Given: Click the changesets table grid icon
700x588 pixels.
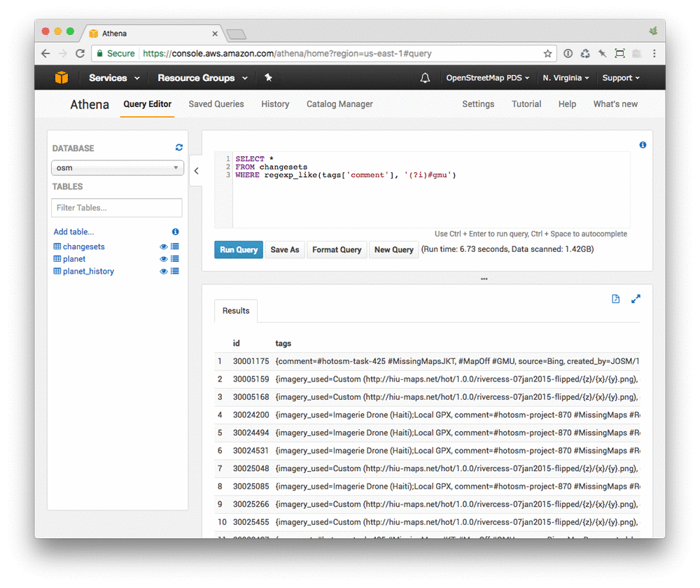Looking at the screenshot, I should [x=57, y=246].
